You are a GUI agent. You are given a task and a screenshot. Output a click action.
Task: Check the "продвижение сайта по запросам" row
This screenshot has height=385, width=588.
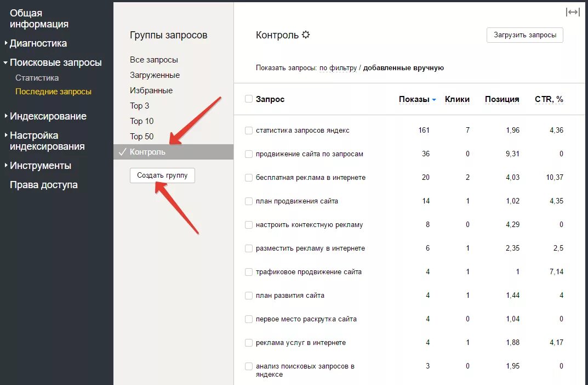[249, 154]
